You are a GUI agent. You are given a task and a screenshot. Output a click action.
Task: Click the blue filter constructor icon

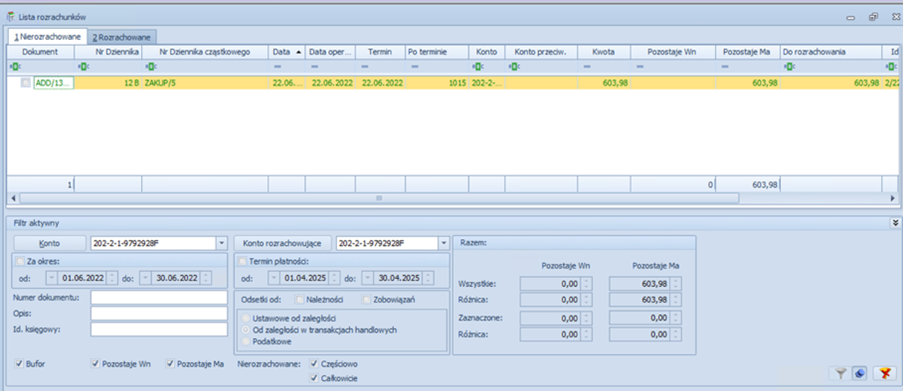(859, 374)
